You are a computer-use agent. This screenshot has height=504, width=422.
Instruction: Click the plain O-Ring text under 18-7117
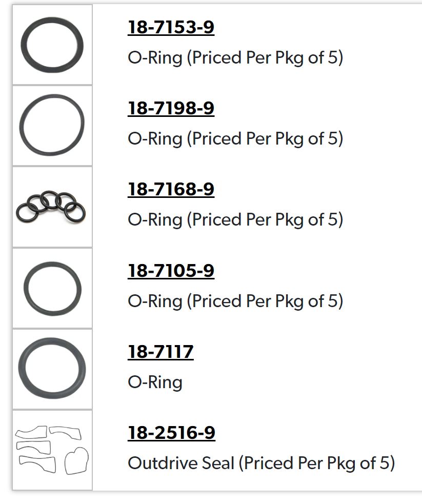click(155, 382)
